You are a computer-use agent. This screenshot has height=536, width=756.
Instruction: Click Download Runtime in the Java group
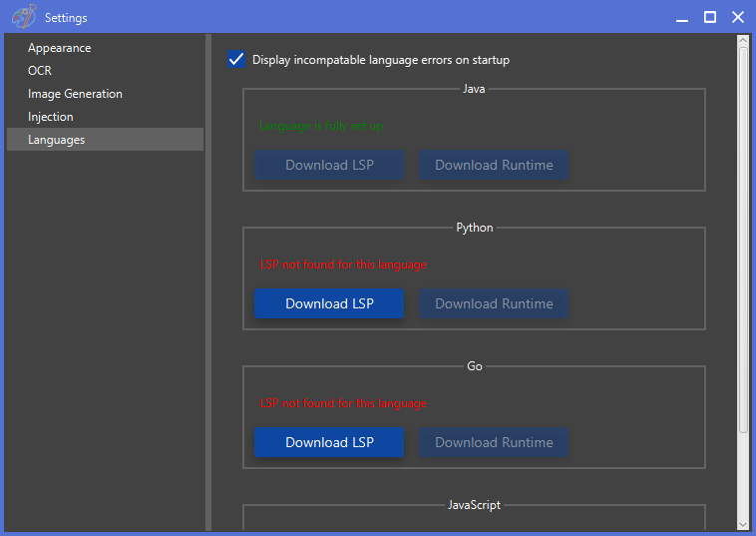pos(494,165)
